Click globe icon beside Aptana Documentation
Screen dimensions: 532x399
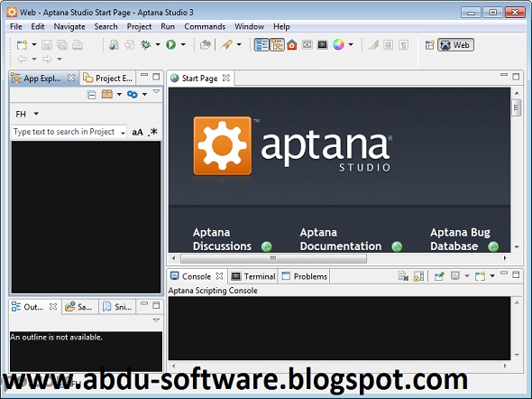tap(397, 246)
